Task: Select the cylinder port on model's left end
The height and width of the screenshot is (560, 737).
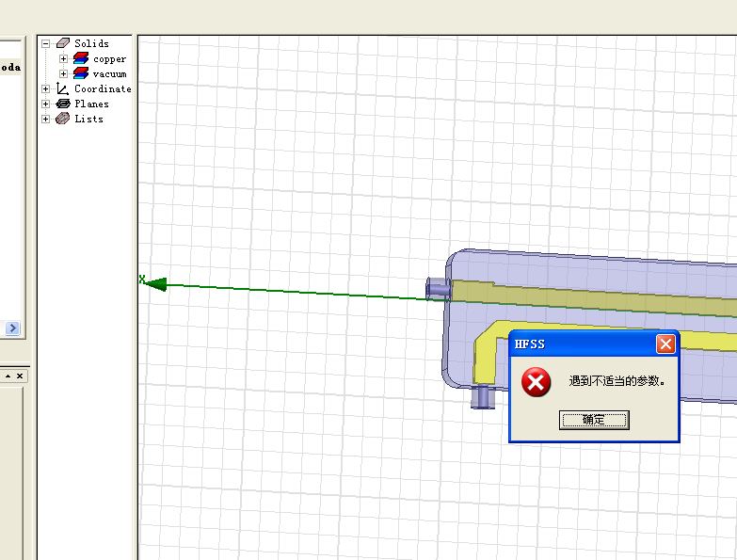Action: click(x=438, y=288)
